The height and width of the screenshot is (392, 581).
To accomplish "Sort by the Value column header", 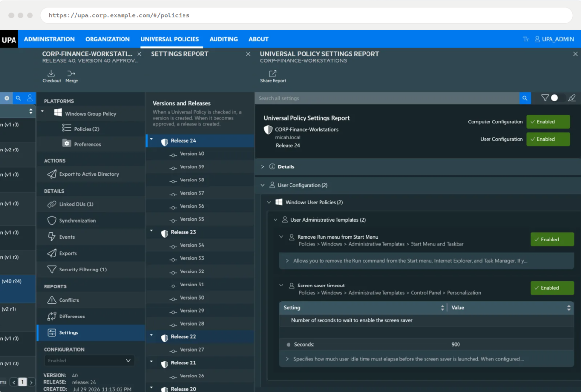I will click(x=510, y=308).
